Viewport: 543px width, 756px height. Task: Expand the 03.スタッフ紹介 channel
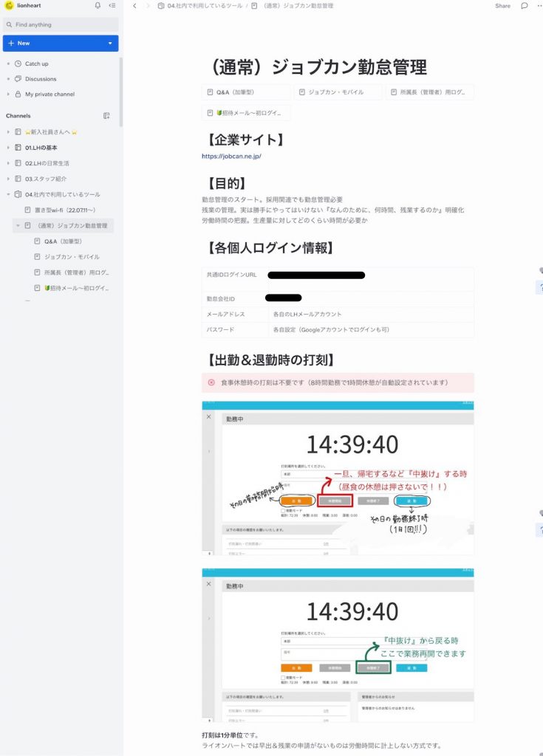[8, 179]
